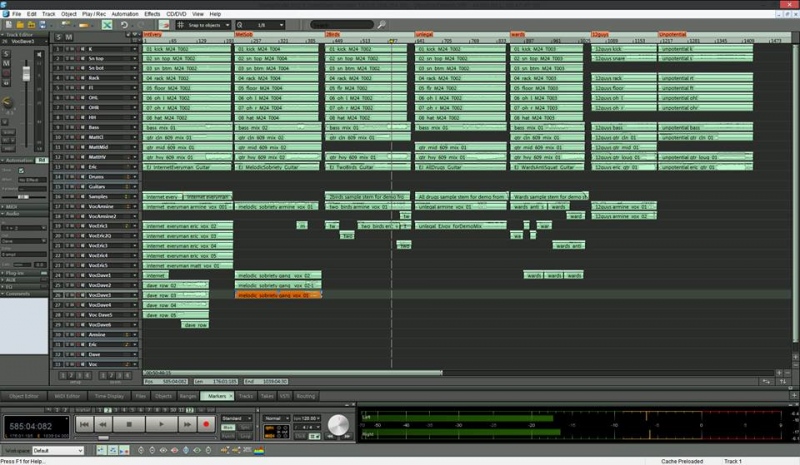The width and height of the screenshot is (800, 465).
Task: Click the undo arrow icon
Action: click(x=124, y=25)
